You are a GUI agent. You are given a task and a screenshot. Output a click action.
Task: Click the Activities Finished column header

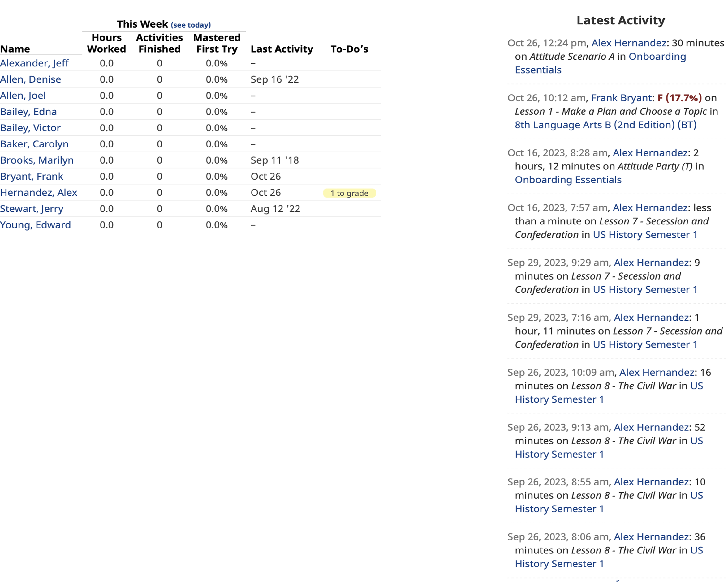click(x=159, y=43)
